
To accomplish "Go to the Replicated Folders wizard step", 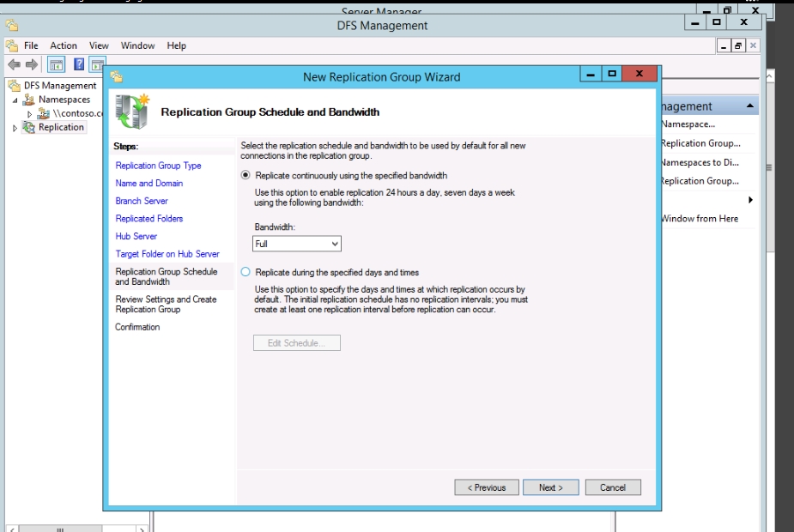I will pyautogui.click(x=149, y=219).
